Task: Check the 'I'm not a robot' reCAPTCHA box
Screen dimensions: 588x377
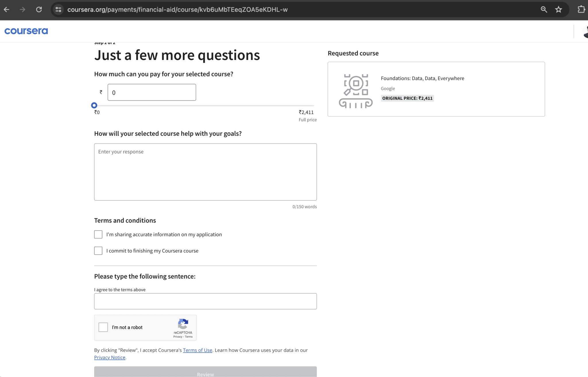Action: point(103,327)
